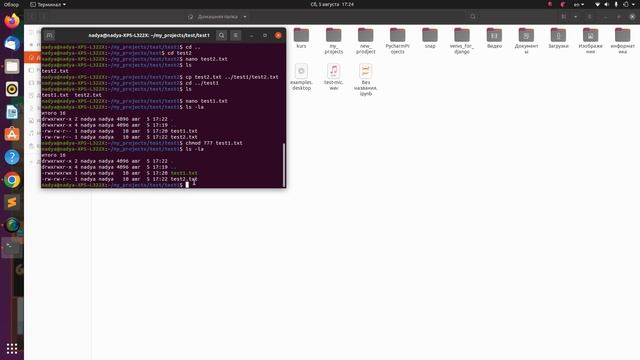
Task: Open Firefox from the dock
Action: pos(12,20)
